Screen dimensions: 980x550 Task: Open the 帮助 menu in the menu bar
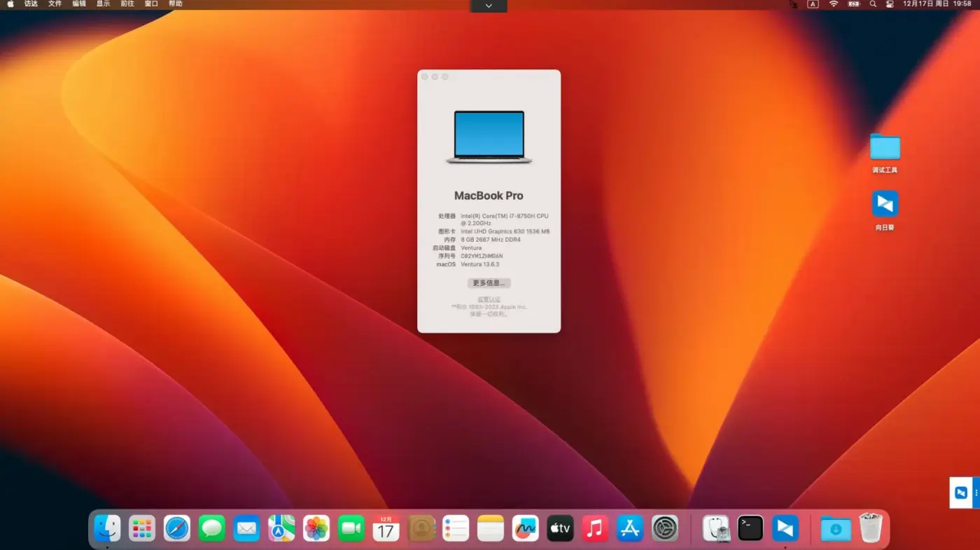point(175,4)
